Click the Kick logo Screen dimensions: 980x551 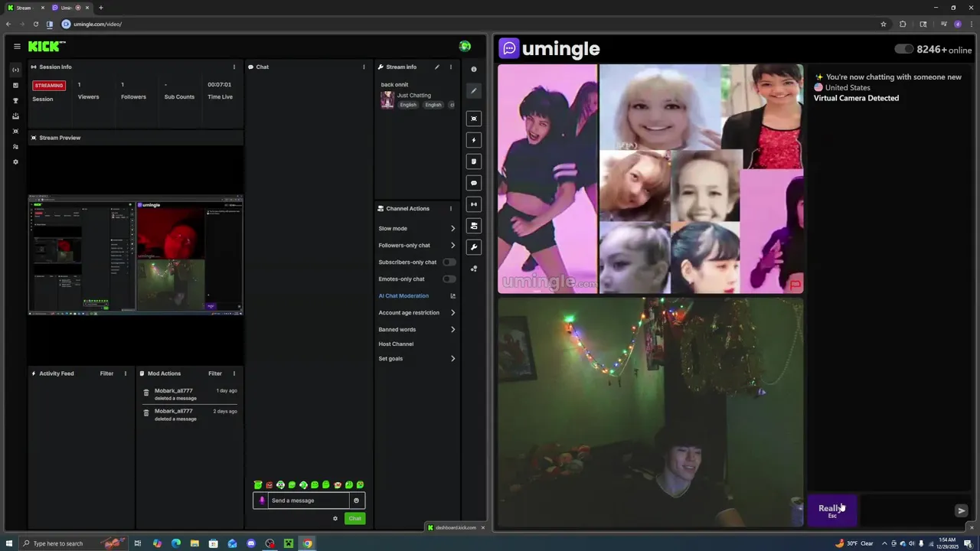point(47,47)
